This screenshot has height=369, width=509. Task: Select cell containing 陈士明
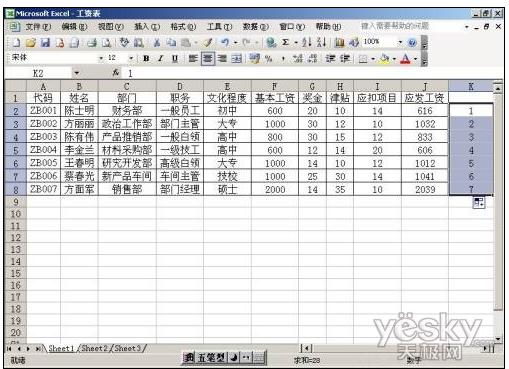(x=79, y=110)
